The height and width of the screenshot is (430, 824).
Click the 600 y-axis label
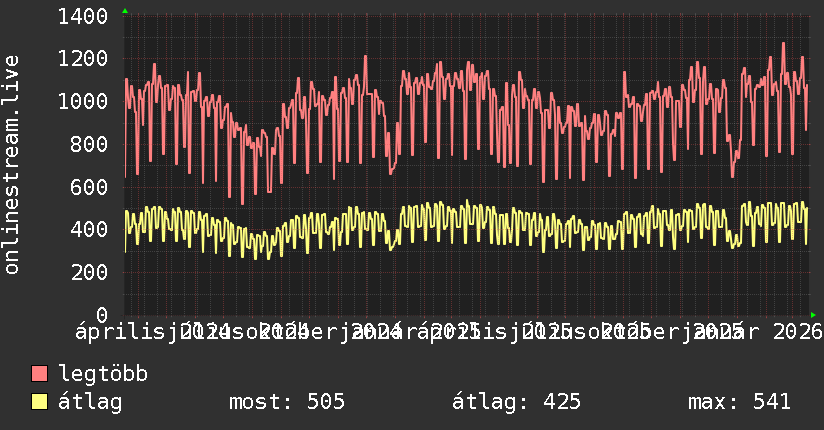coord(89,187)
